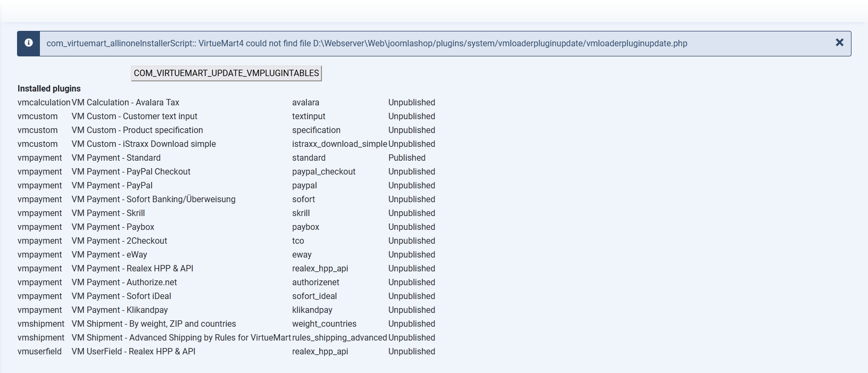Click Published status of VM Payment - Standard

407,158
